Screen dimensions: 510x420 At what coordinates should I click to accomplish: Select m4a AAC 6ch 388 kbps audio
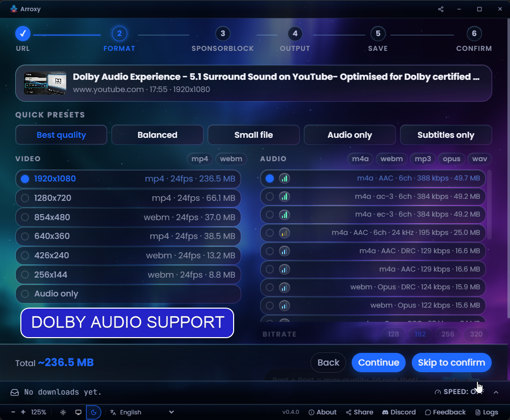[x=373, y=178]
